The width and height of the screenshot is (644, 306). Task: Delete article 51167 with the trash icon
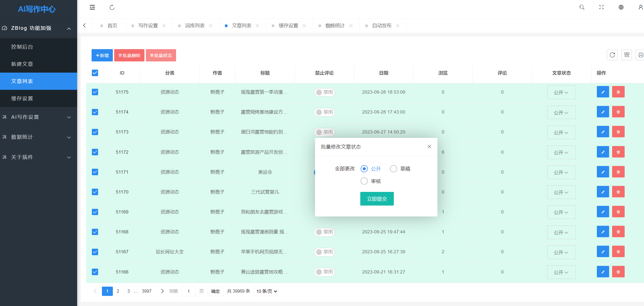pyautogui.click(x=618, y=252)
